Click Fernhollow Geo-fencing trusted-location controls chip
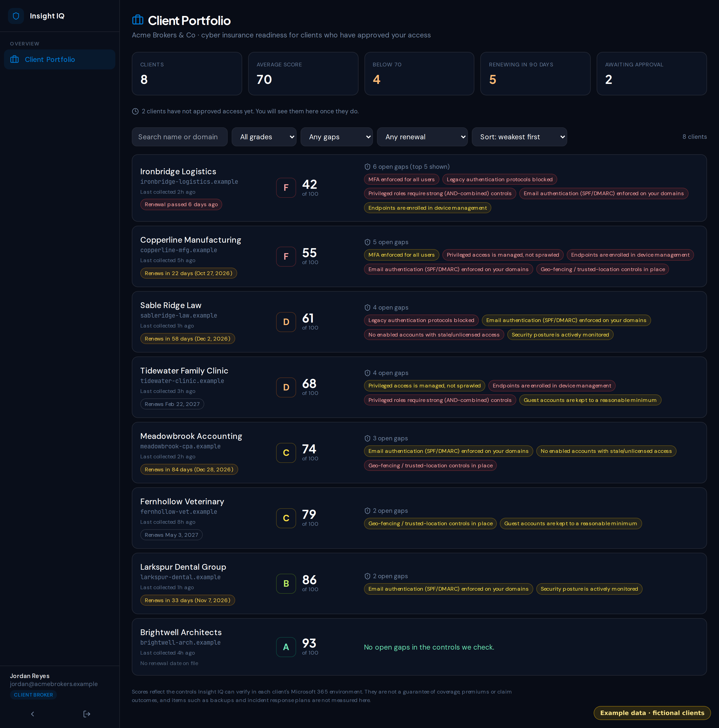 (x=430, y=523)
